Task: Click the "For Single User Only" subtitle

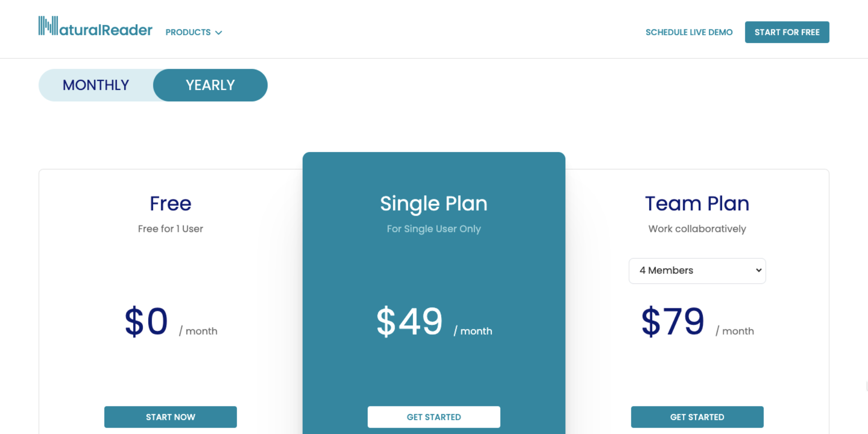Action: 434,229
